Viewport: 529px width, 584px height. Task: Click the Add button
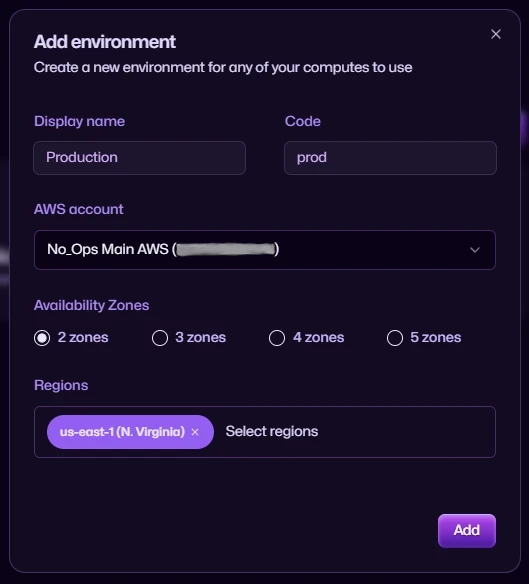466,530
